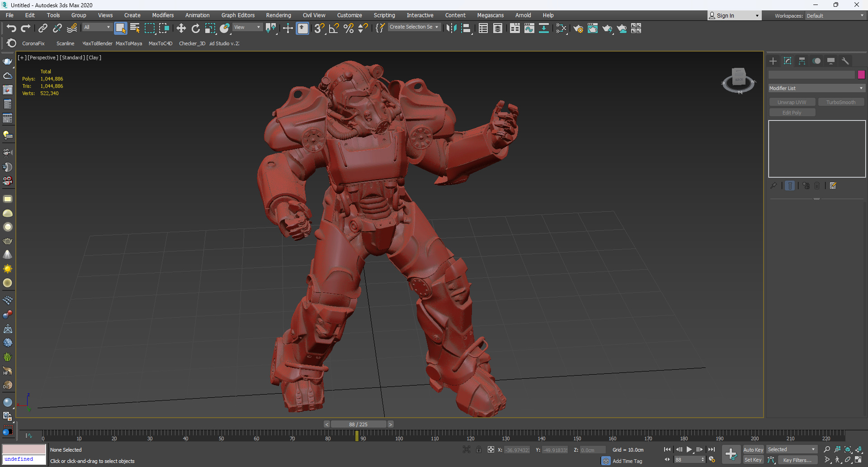Screen dimensions: 868x467
Task: Switch to Create command panel tab
Action: [773, 61]
